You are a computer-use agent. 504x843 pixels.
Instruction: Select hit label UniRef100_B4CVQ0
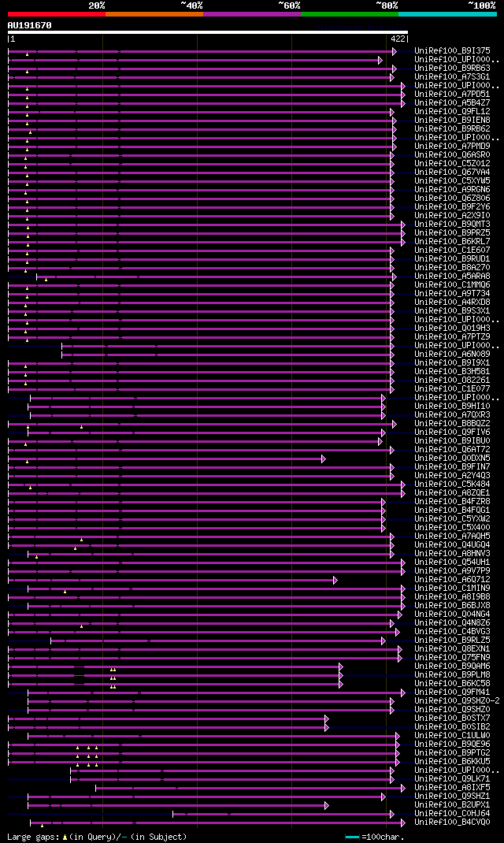click(452, 822)
